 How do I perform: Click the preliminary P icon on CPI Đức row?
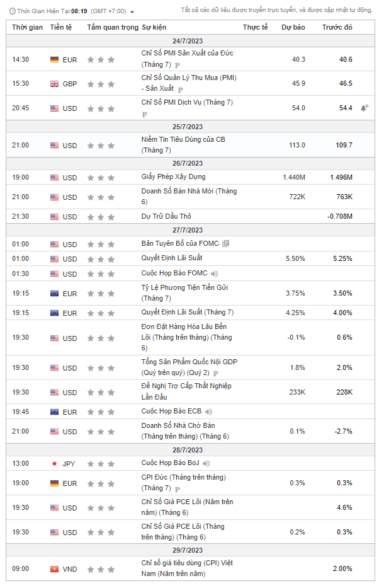point(177,489)
